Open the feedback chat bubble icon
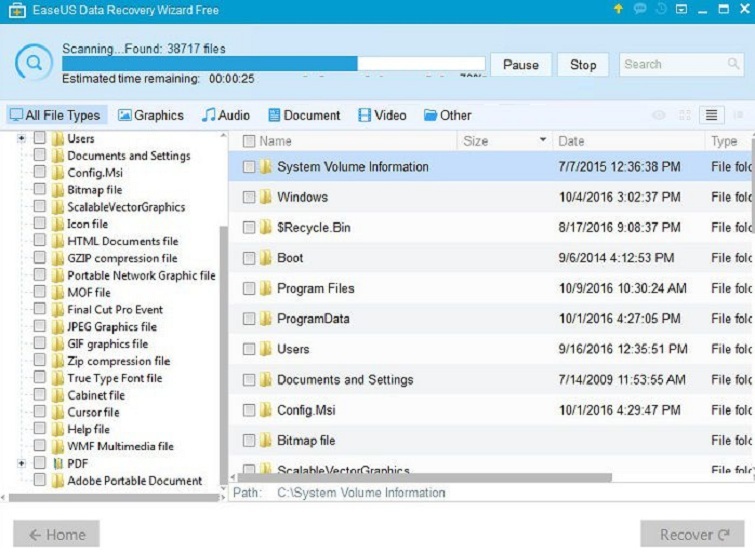Viewport: 755px width, 553px height. (640, 9)
